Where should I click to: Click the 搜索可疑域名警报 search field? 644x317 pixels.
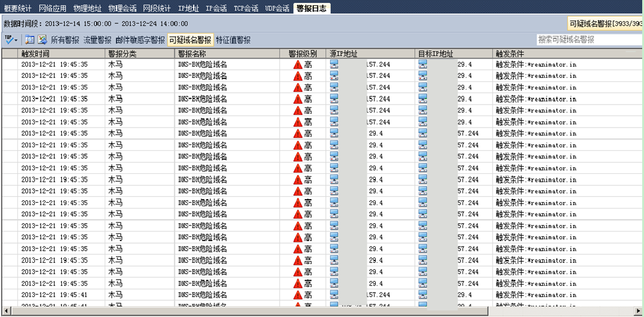click(590, 40)
